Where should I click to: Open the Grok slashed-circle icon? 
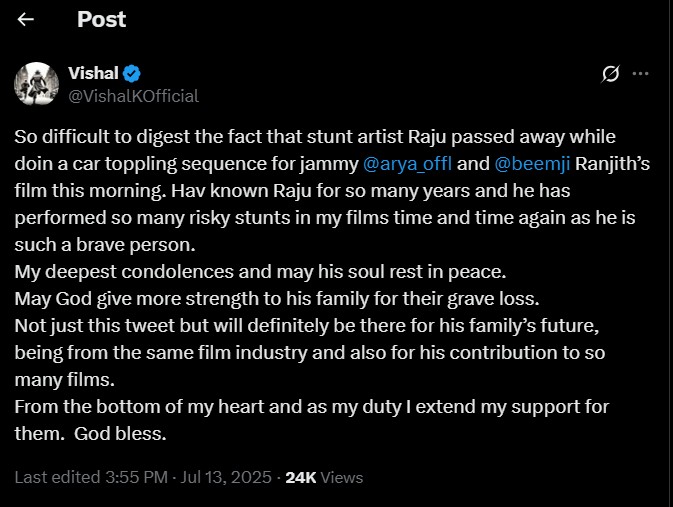(x=610, y=74)
